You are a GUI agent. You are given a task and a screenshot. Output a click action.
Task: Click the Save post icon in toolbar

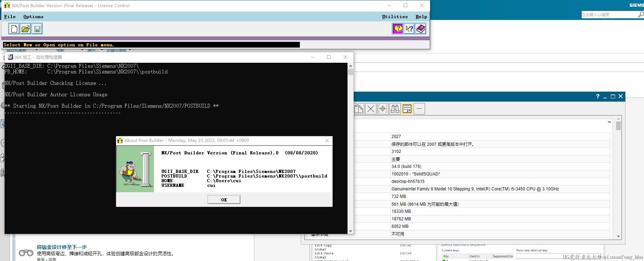(x=37, y=29)
